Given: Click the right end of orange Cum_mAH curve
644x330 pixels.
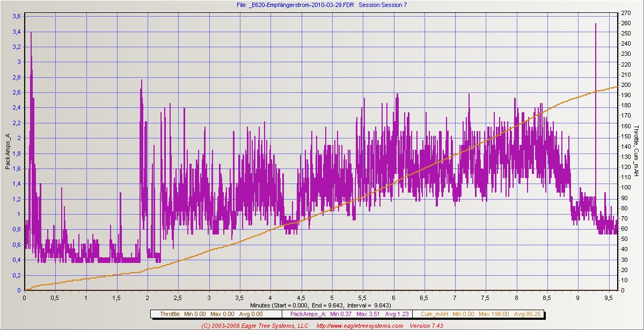Looking at the screenshot, I should point(615,86).
